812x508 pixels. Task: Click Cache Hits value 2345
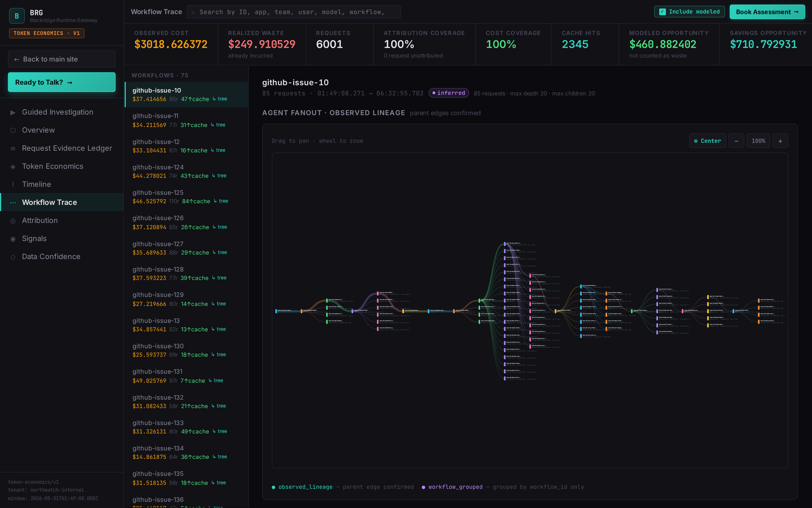click(x=575, y=44)
